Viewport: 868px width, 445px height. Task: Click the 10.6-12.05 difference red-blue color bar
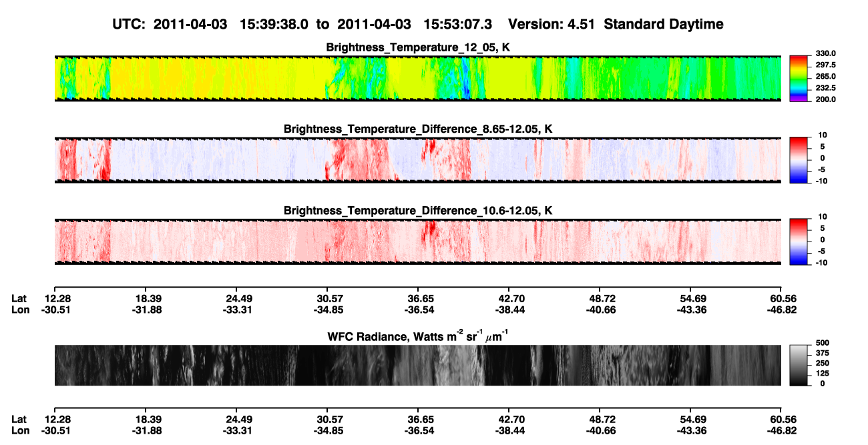tap(799, 240)
